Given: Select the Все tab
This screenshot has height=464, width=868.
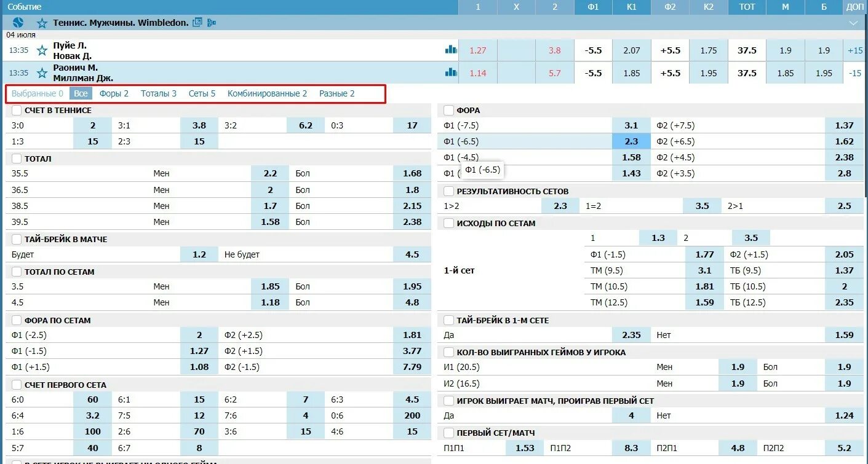Looking at the screenshot, I should (81, 93).
